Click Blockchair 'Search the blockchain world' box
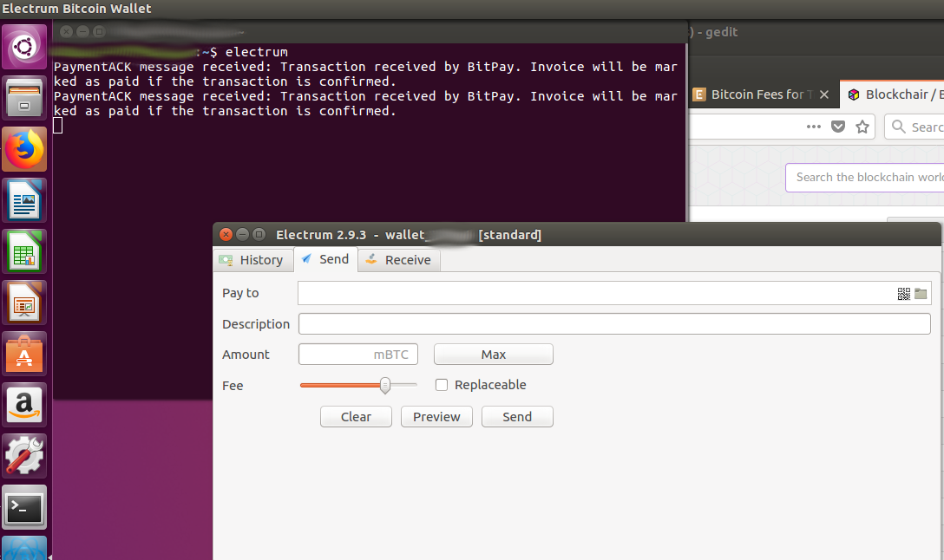 (865, 178)
